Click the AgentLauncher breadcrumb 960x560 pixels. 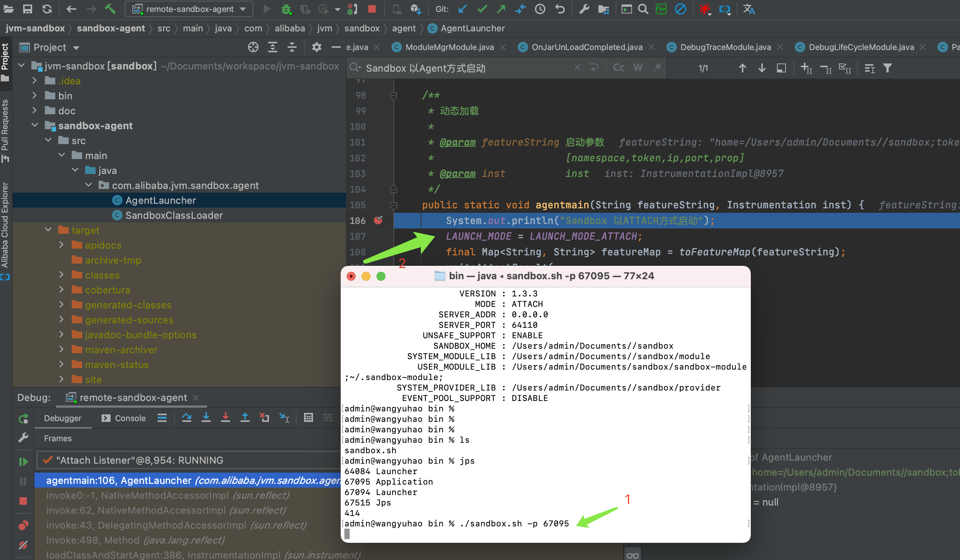click(472, 28)
